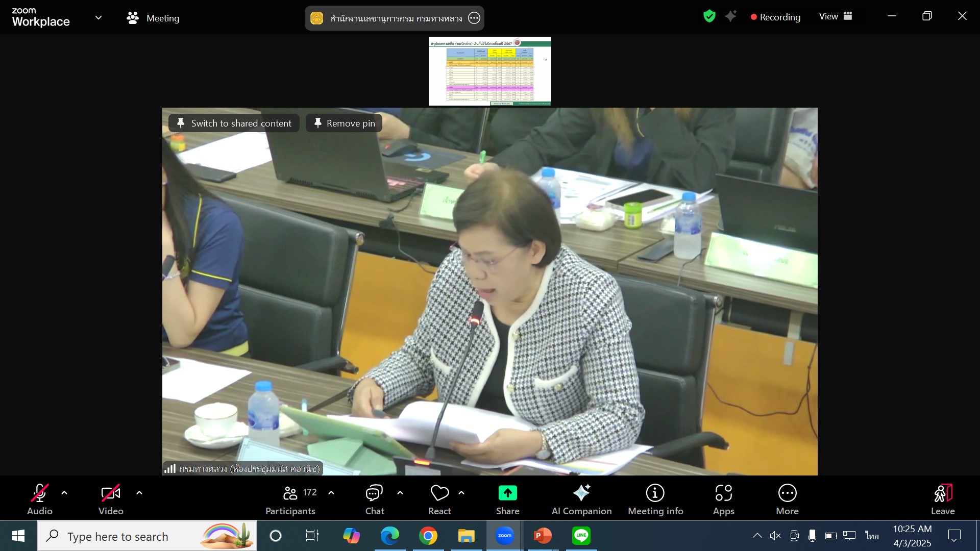Screen dimensions: 980x551
Task: Click the green Share screen icon
Action: click(x=507, y=493)
